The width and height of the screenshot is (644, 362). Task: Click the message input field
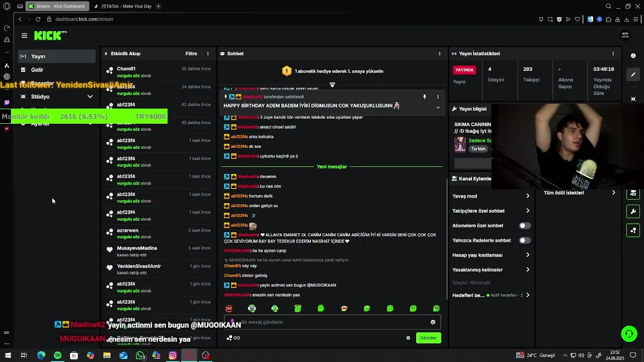click(x=332, y=322)
